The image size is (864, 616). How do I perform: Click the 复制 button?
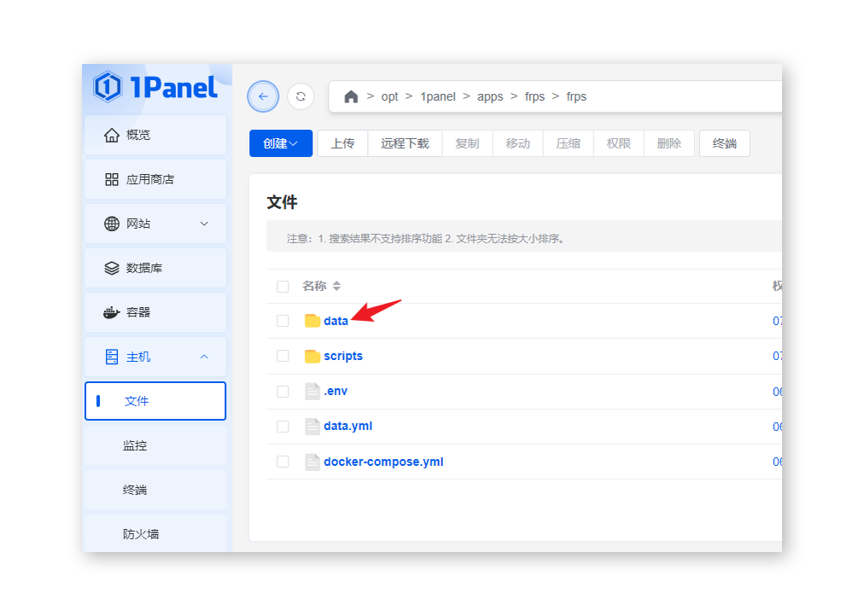click(467, 143)
